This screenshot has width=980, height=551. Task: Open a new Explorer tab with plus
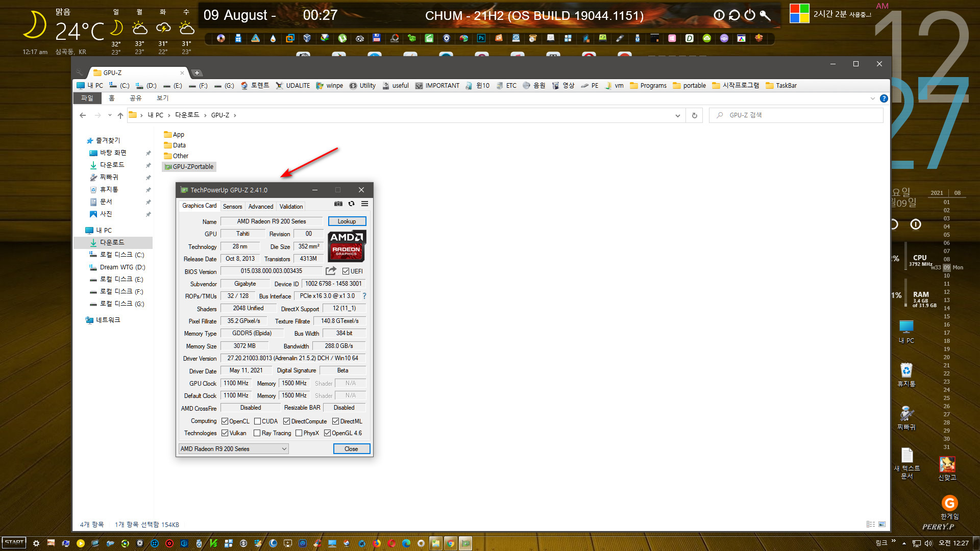(197, 73)
